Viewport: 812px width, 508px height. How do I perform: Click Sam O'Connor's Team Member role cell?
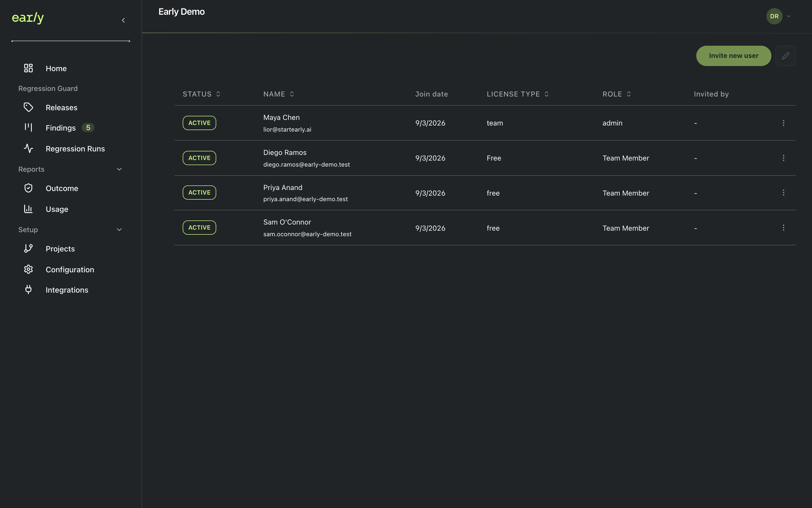pos(626,228)
